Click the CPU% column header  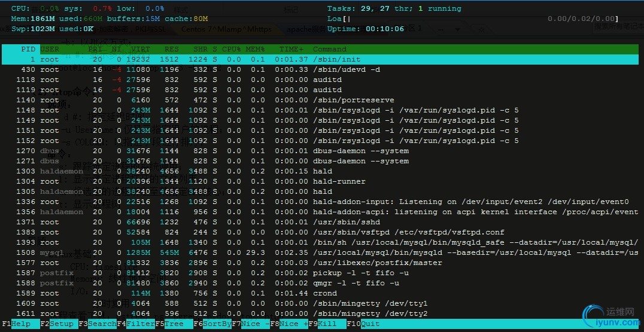tap(231, 49)
